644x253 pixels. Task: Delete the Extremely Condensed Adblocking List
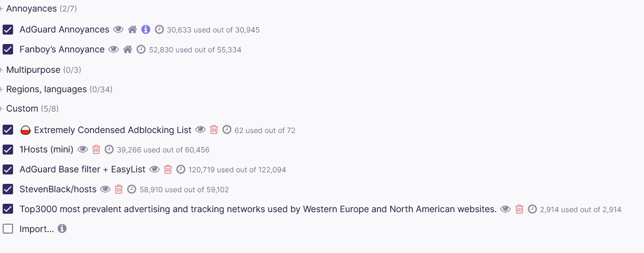point(214,130)
